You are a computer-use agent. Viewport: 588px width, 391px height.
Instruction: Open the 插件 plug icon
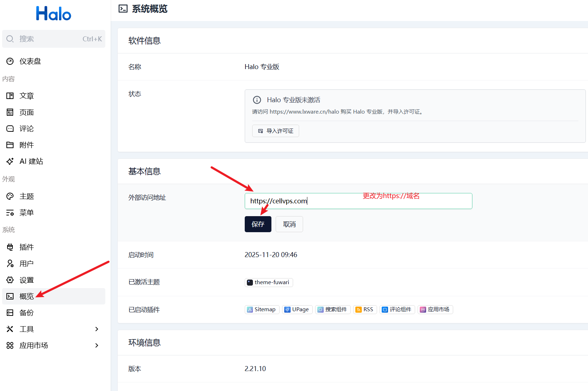pos(10,247)
